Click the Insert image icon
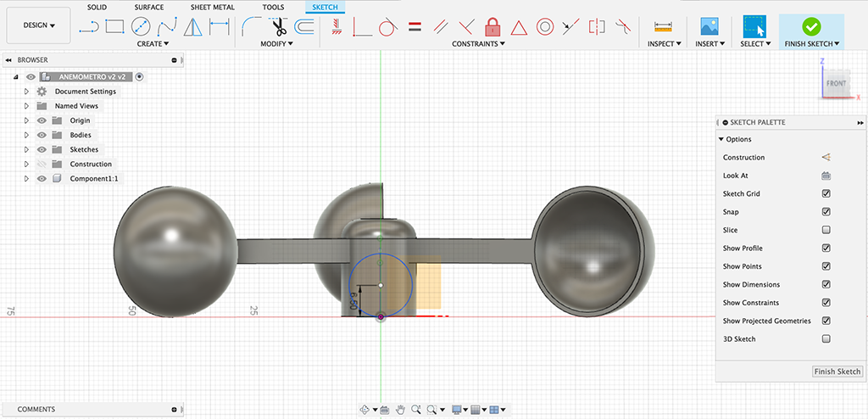The height and width of the screenshot is (419, 868). pyautogui.click(x=709, y=26)
